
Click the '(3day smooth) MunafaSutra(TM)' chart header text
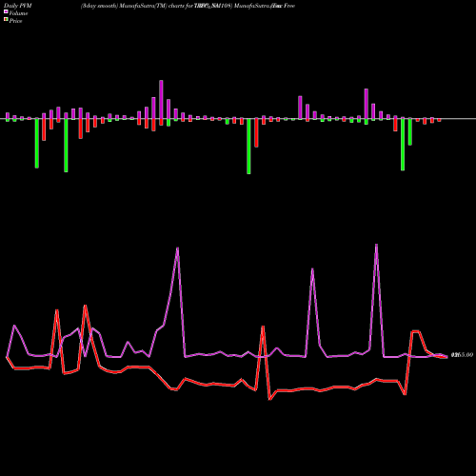[124, 6]
